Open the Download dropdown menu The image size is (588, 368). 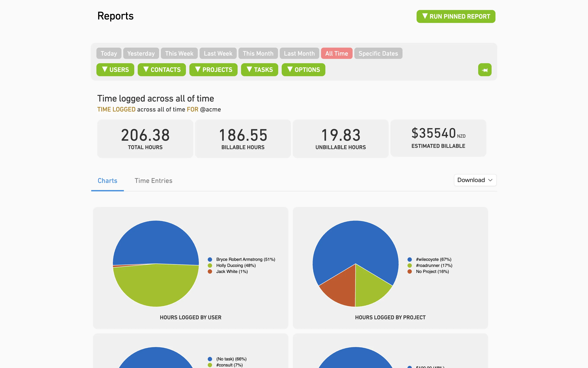tap(475, 180)
